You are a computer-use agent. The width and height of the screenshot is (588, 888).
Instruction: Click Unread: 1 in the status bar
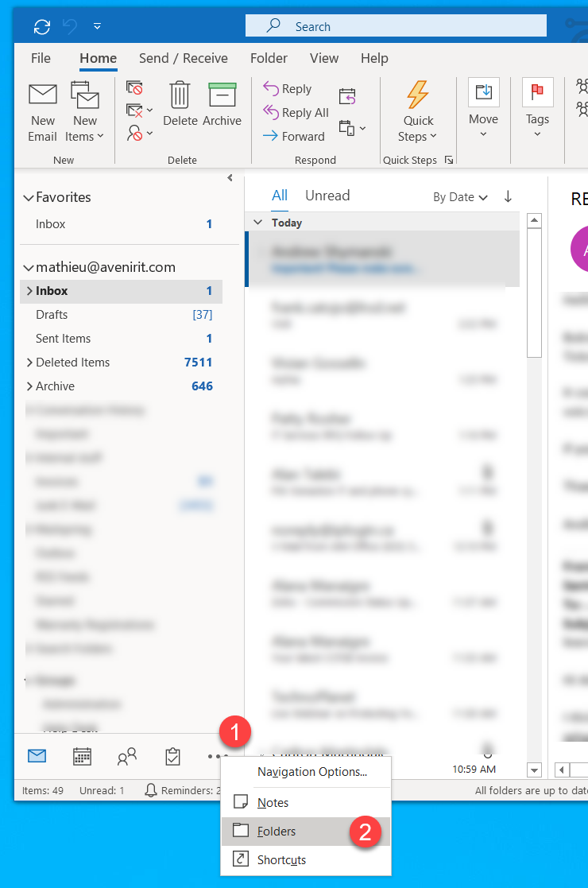[101, 790]
